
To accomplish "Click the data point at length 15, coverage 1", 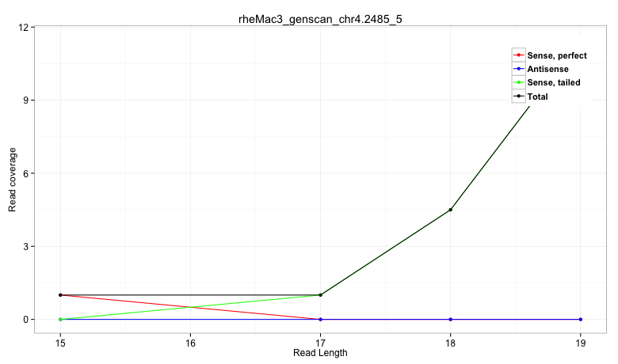I will click(x=60, y=295).
